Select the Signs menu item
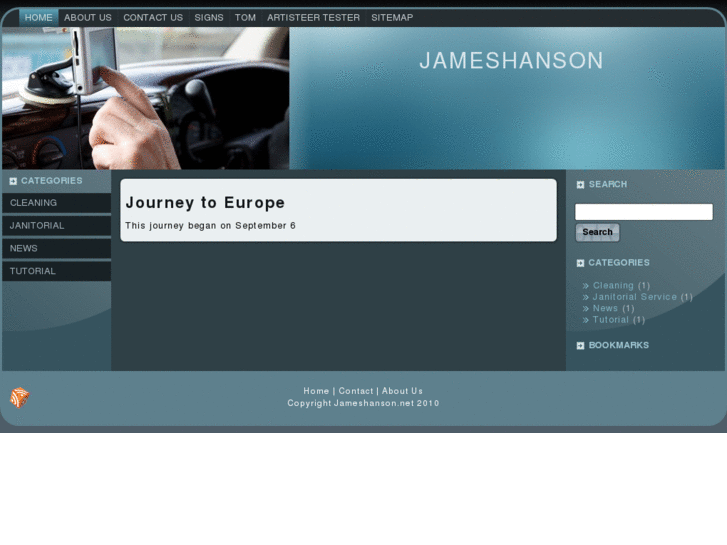727x545 pixels. pos(209,18)
